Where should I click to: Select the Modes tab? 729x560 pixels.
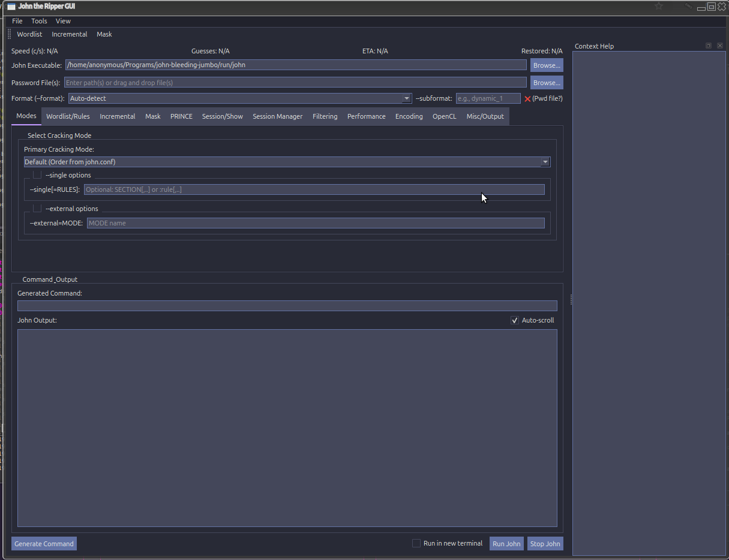(26, 116)
